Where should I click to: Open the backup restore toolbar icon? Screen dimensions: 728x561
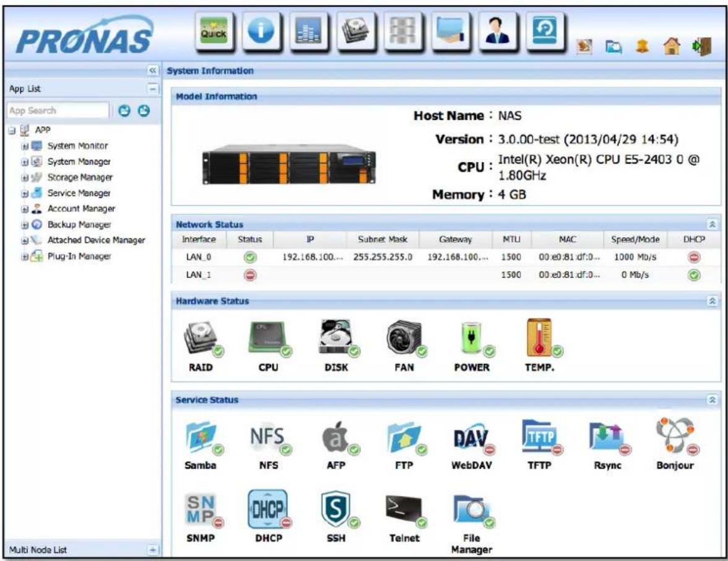(545, 31)
